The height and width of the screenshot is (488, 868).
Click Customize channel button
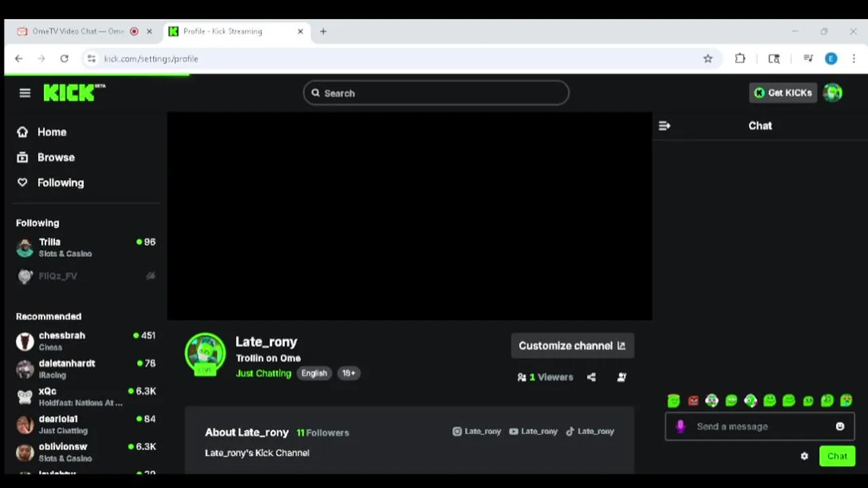pos(572,346)
